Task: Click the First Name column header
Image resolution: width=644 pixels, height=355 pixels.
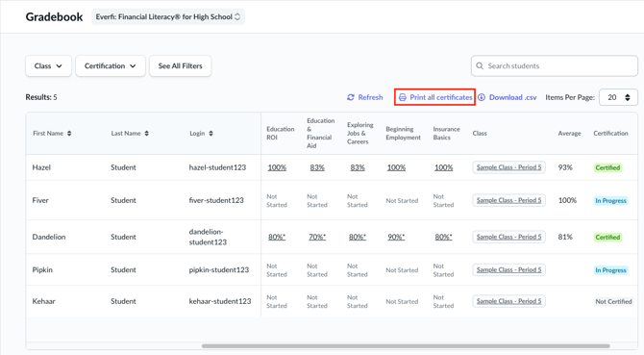Action: pos(48,133)
